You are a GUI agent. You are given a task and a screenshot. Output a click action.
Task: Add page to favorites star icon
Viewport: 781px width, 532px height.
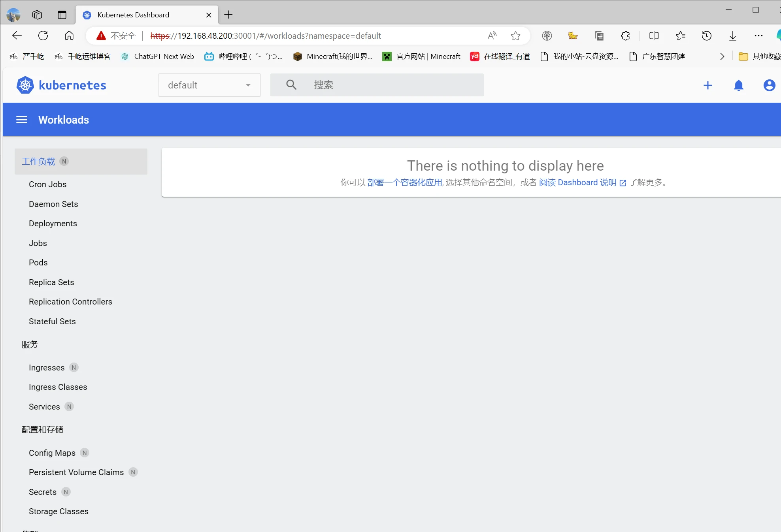(515, 36)
